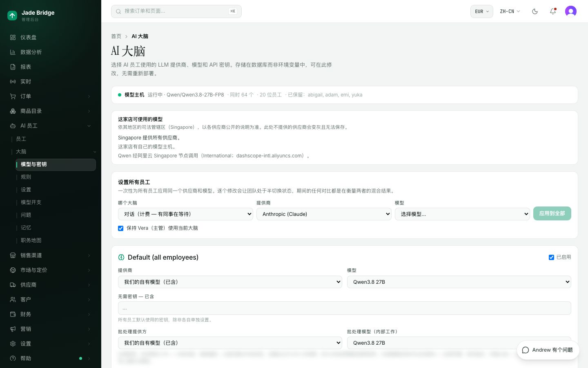Toggle the 已启用 checkbox
The height and width of the screenshot is (368, 588).
tap(551, 257)
